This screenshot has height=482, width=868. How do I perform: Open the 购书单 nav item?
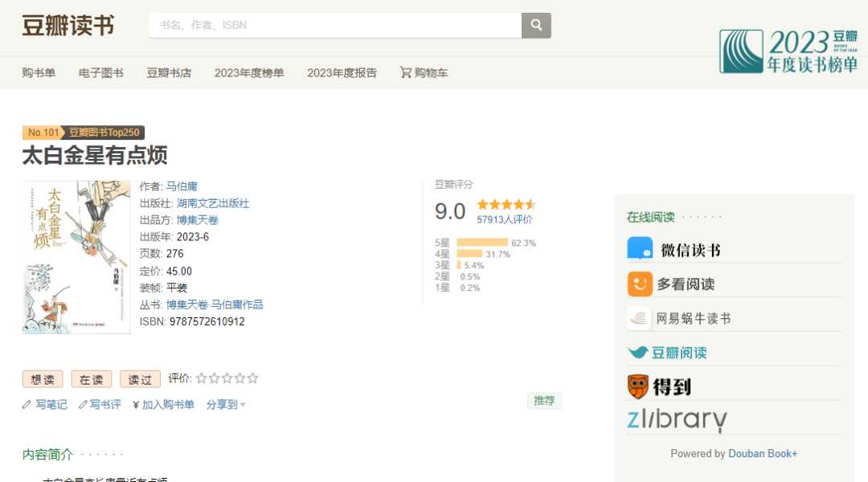pos(39,72)
